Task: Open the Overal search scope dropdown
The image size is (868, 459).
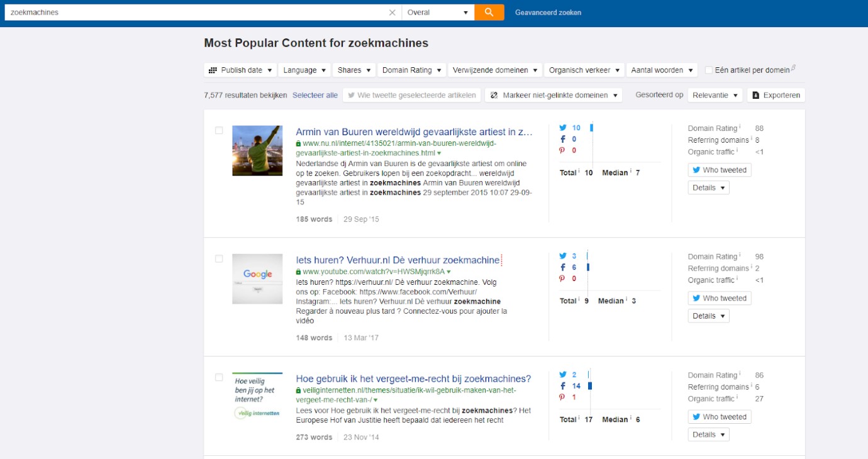Action: [438, 13]
